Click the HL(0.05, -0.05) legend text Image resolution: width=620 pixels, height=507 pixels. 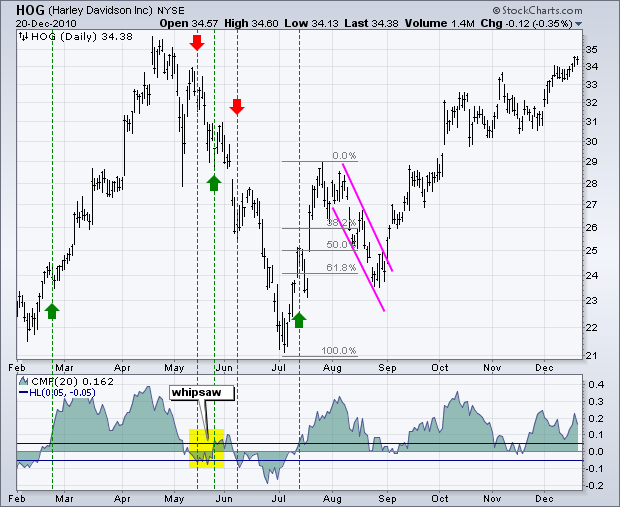click(x=62, y=393)
